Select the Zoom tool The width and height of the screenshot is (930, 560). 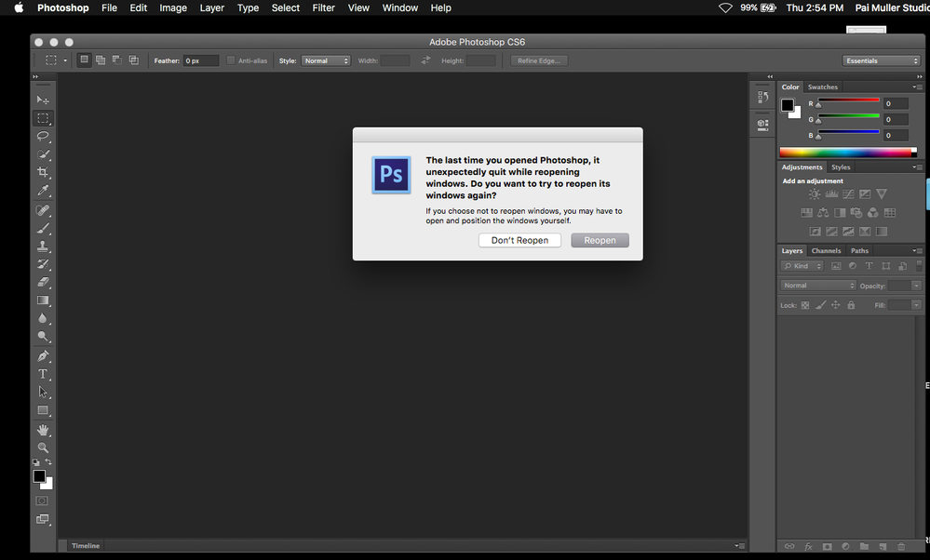click(43, 447)
